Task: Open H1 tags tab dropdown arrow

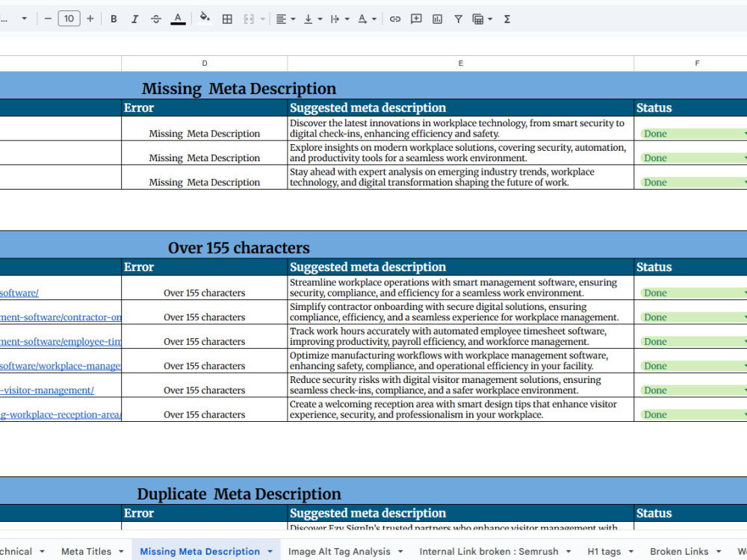Action: pyautogui.click(x=630, y=552)
